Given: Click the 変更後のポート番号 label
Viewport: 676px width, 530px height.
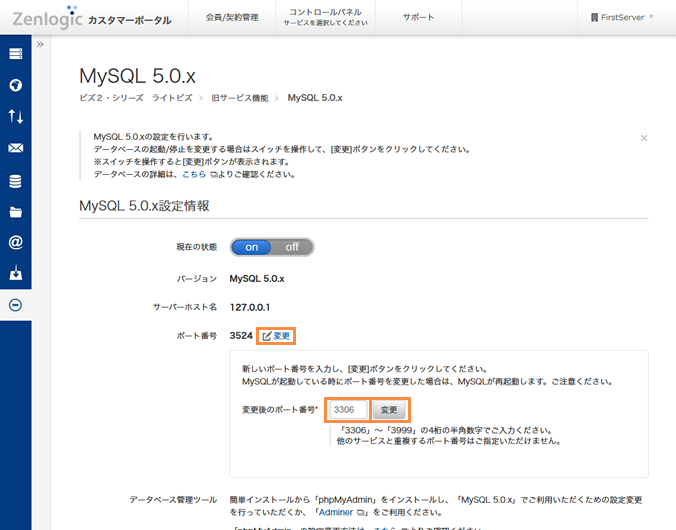Looking at the screenshot, I should 280,410.
